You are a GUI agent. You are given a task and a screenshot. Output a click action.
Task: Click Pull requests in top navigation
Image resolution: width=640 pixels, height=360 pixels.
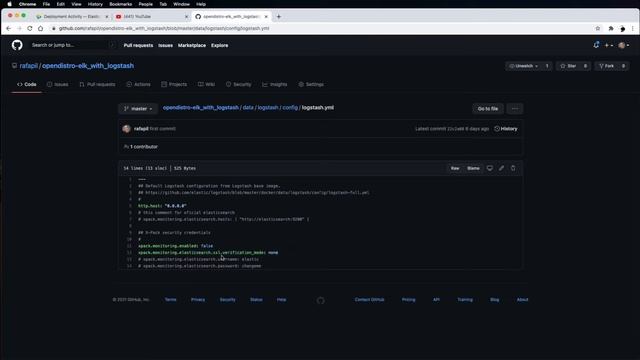(138, 45)
